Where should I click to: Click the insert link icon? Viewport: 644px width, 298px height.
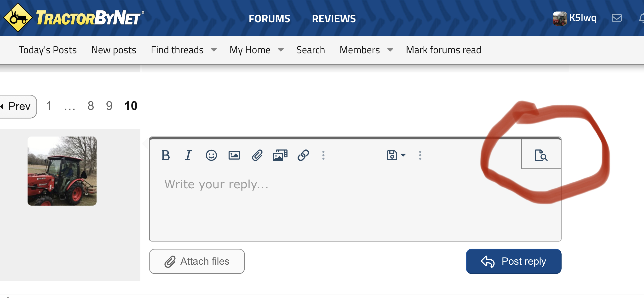coord(303,155)
